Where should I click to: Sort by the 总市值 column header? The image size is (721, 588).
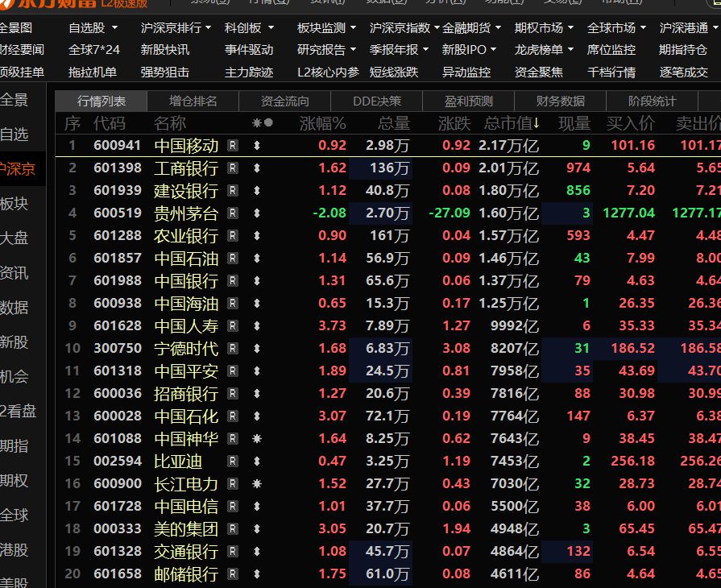(x=512, y=123)
